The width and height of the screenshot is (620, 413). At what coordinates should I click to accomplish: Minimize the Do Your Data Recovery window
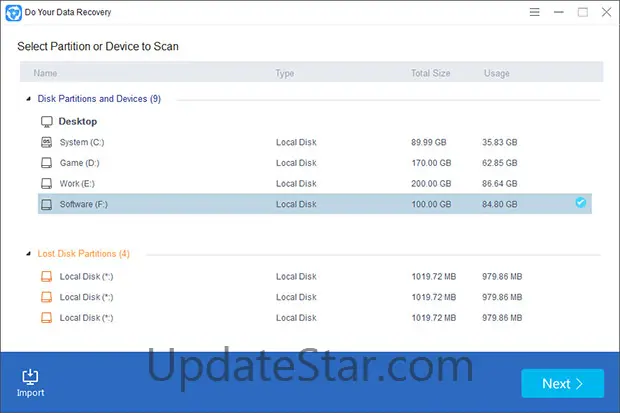(559, 12)
